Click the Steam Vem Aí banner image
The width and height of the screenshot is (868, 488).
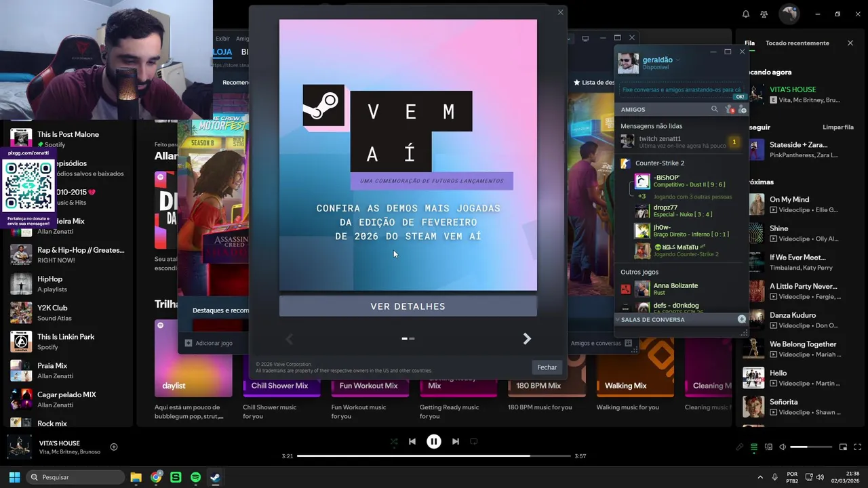point(408,155)
